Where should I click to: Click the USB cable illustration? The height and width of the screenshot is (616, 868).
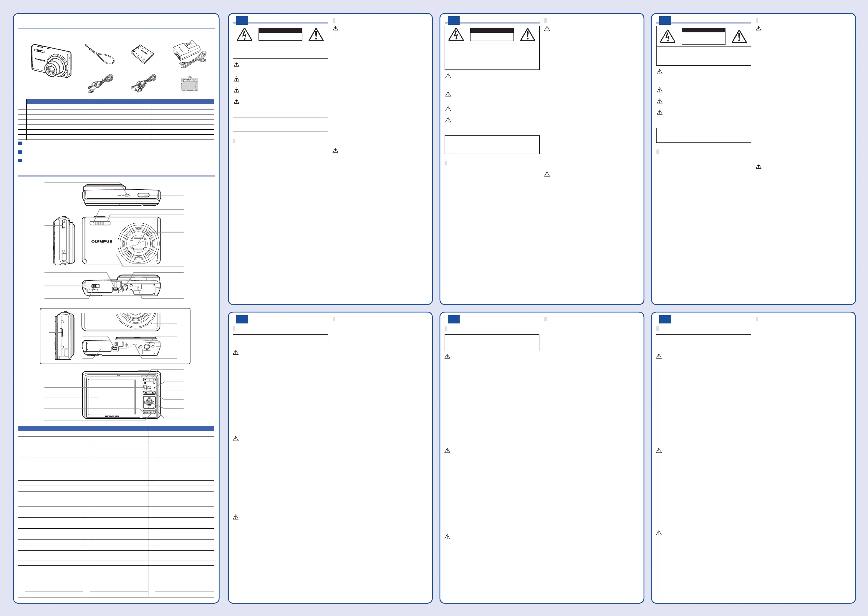(x=100, y=84)
